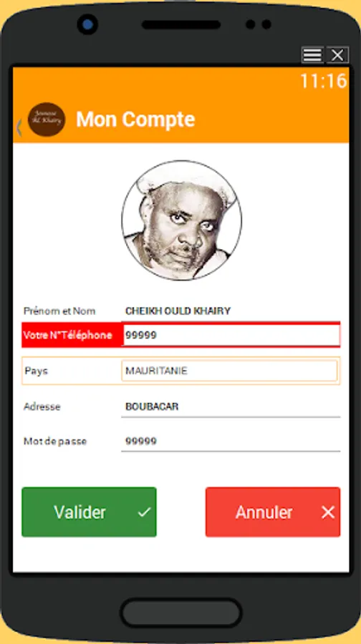Click the red Votre N°Téléphone label
The image size is (361, 644).
click(68, 335)
